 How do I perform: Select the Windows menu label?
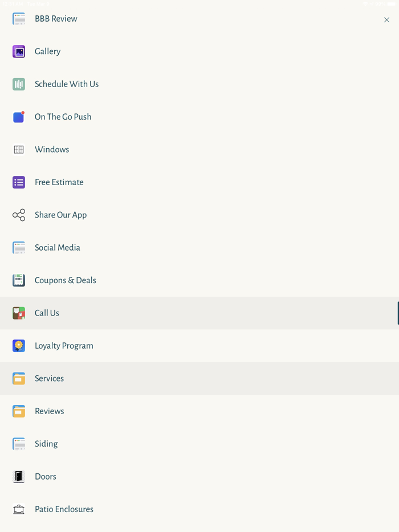point(52,150)
